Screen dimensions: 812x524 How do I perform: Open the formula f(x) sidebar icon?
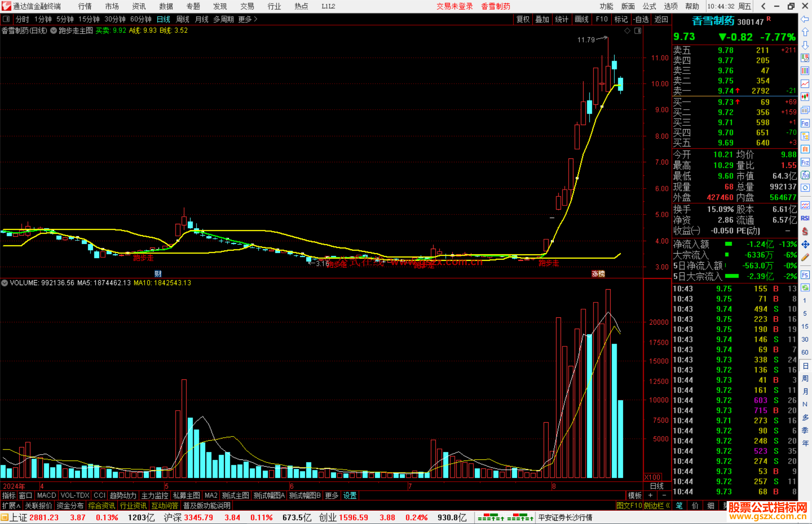[x=805, y=175]
